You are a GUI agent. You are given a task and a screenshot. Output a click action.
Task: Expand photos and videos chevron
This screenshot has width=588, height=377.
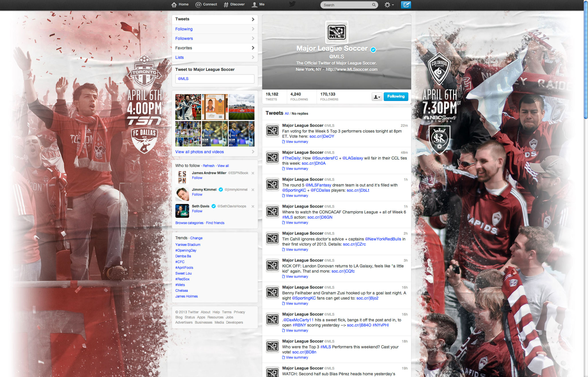click(x=253, y=152)
